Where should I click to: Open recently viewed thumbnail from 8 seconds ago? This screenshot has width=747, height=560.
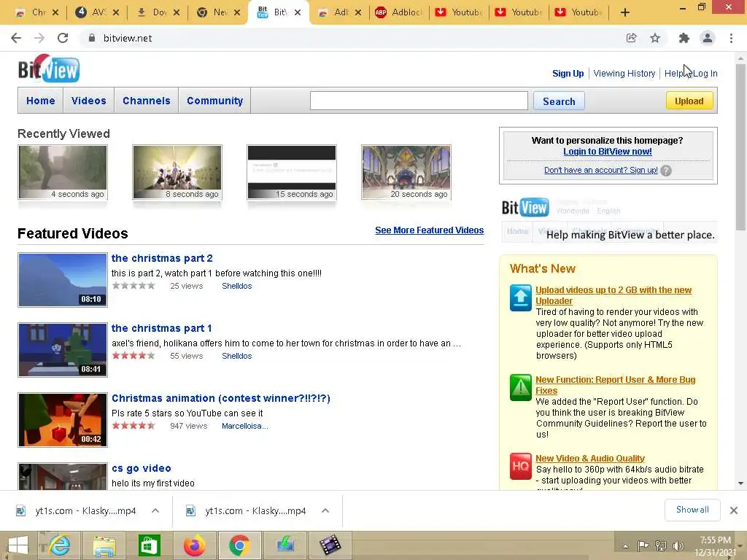click(177, 172)
